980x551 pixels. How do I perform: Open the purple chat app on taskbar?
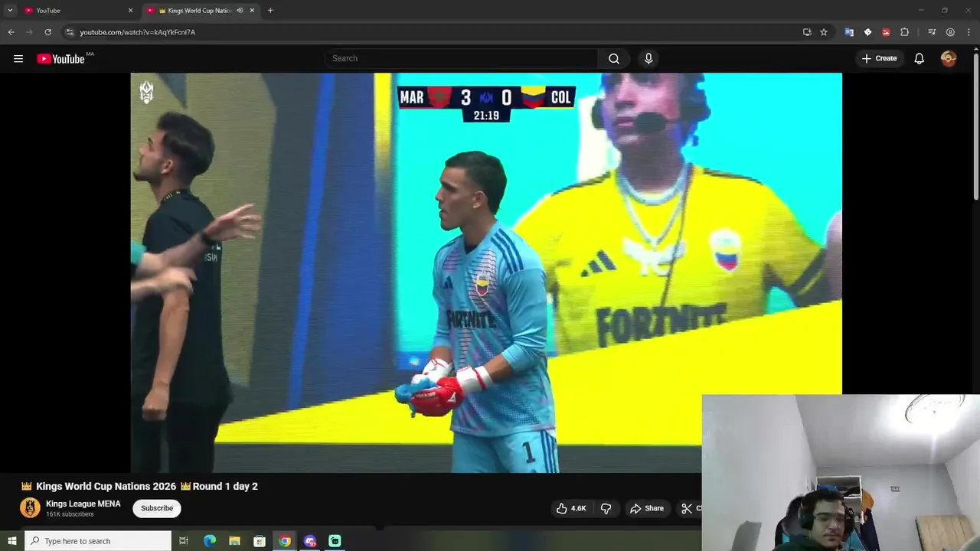[x=309, y=541]
